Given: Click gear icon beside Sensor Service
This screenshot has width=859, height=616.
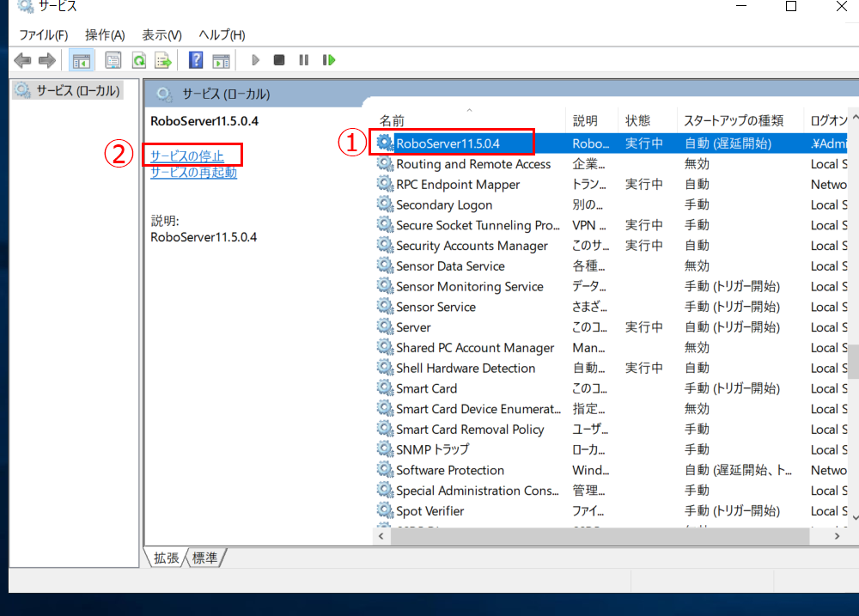Looking at the screenshot, I should pyautogui.click(x=385, y=307).
